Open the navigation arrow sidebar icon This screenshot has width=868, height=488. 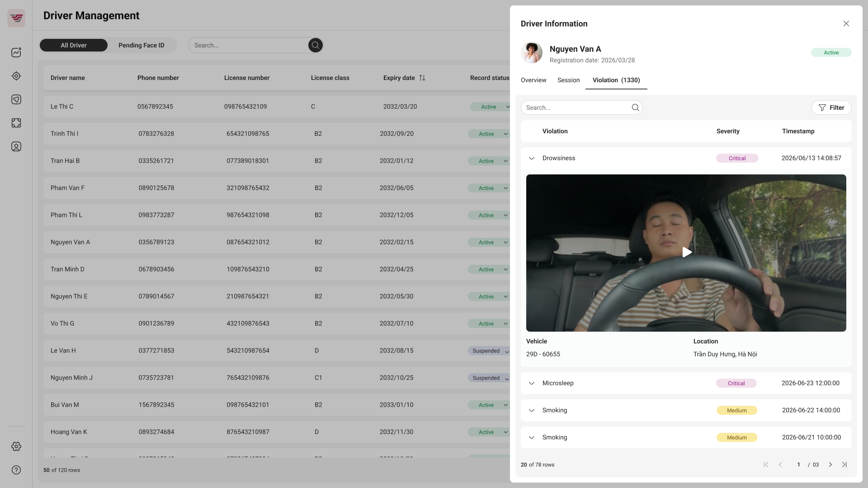[16, 99]
